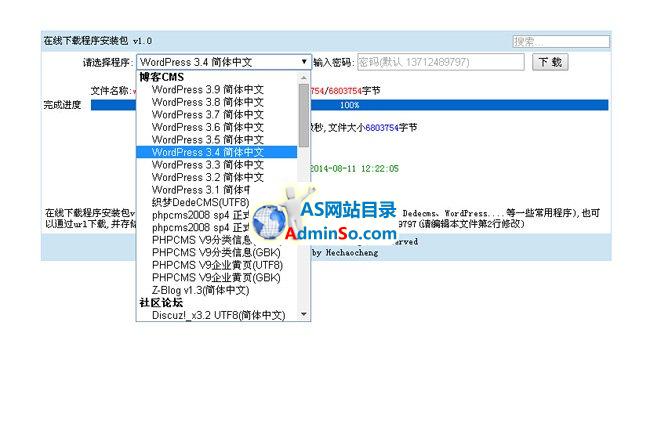Image resolution: width=650 pixels, height=427 pixels.
Task: Select 织梦DedeCMS(UTF8) option
Action: (x=200, y=202)
